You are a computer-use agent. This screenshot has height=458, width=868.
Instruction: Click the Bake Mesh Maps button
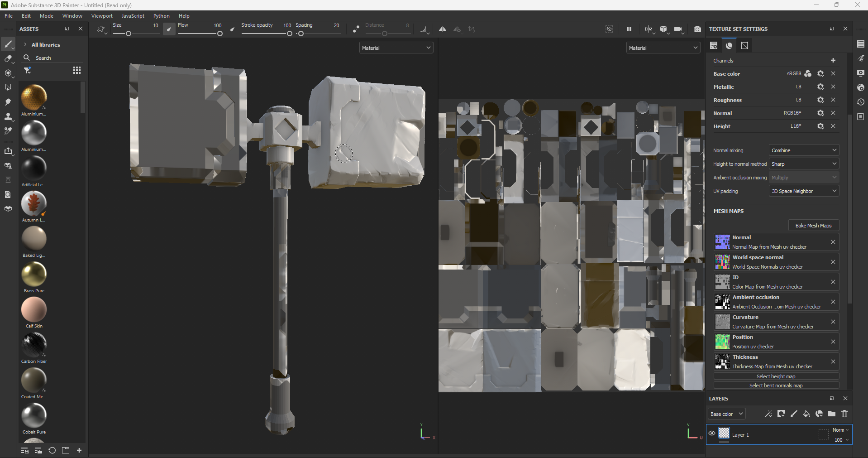click(x=813, y=225)
